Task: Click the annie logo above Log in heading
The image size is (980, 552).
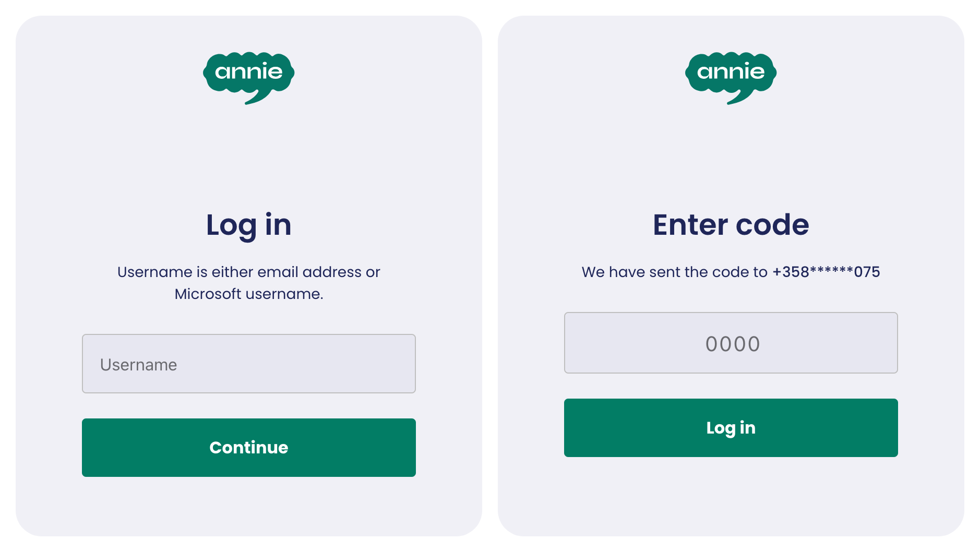Action: point(248,73)
